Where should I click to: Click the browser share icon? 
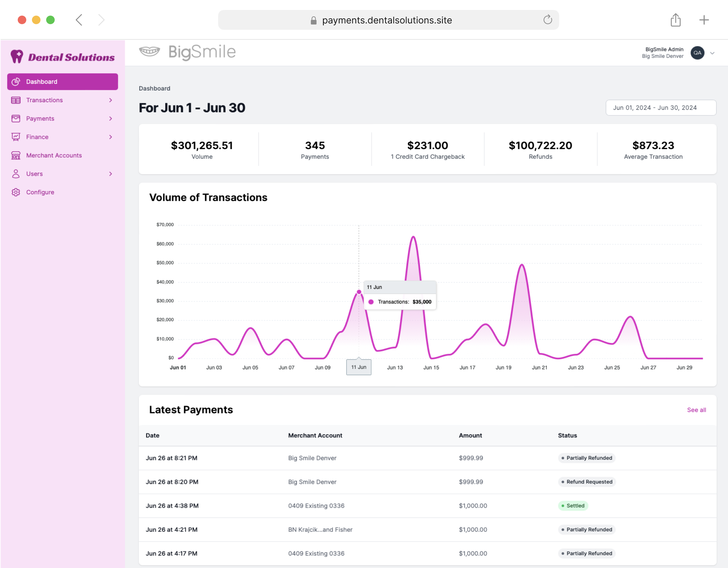(675, 20)
